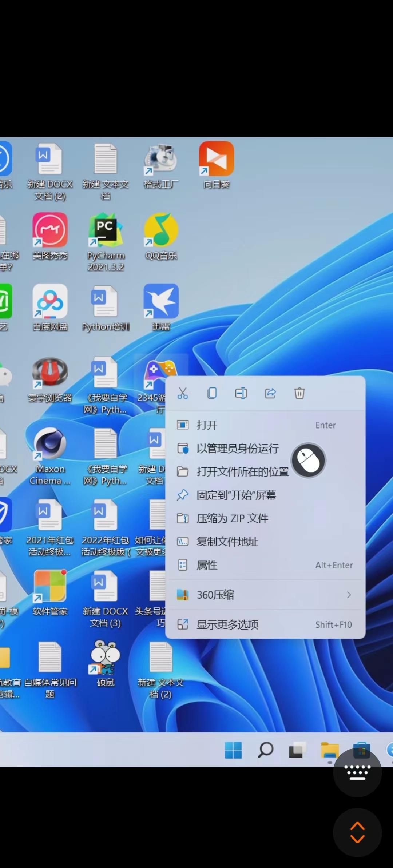Select 打开 from the context menu
The image size is (393, 868).
click(x=207, y=425)
